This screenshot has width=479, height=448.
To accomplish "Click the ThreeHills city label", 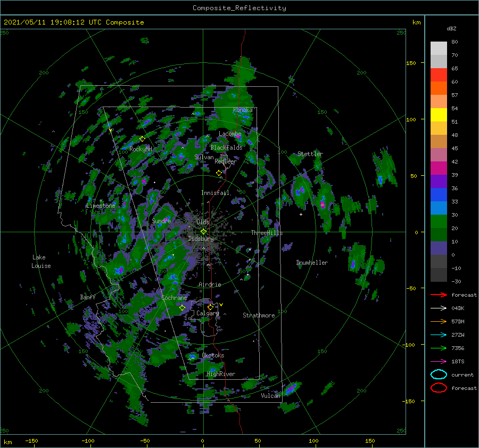I will coord(267,233).
